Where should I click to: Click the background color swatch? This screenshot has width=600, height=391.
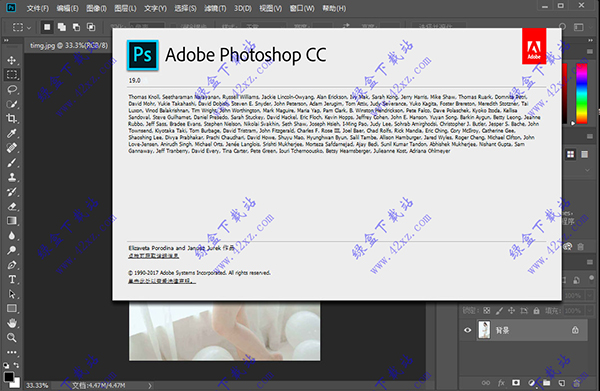[16, 383]
